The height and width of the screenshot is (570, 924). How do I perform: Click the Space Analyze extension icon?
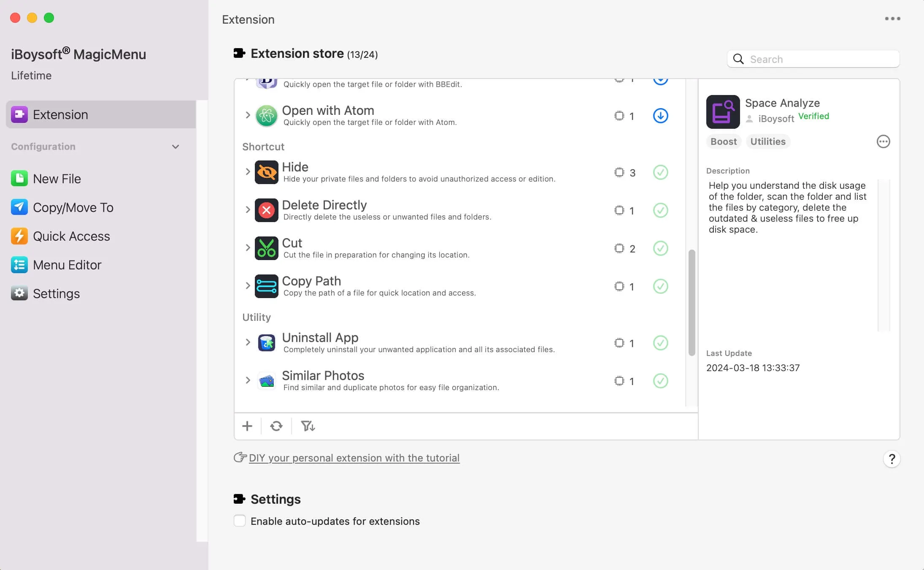click(x=723, y=112)
